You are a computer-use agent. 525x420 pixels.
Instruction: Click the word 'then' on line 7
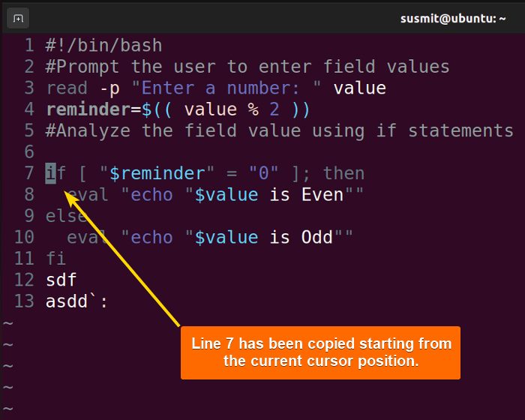(343, 173)
